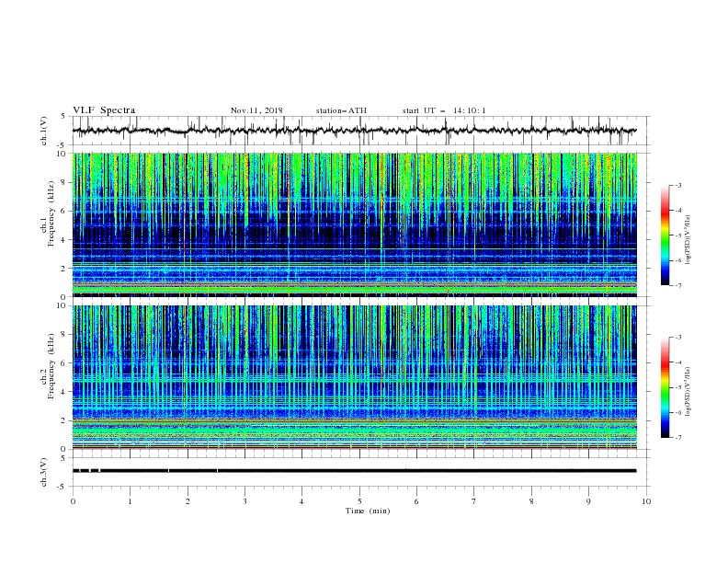This screenshot has height=563, width=728.
Task: Click the ch.3 black signal bar
Action: click(354, 471)
